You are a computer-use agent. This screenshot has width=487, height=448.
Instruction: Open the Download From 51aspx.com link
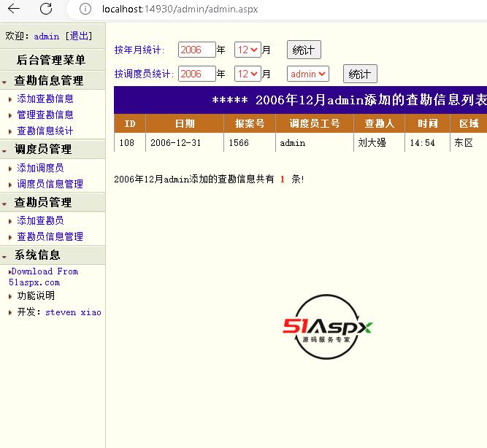[x=44, y=277]
